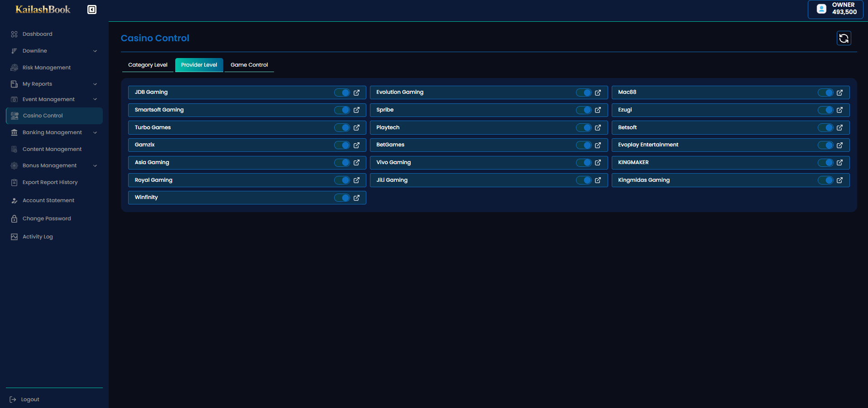Open BetGames external link icon
The width and height of the screenshot is (868, 408).
click(x=598, y=145)
